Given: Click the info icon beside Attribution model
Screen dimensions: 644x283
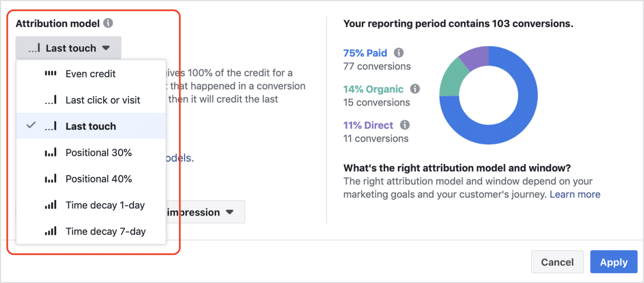Looking at the screenshot, I should click(108, 24).
